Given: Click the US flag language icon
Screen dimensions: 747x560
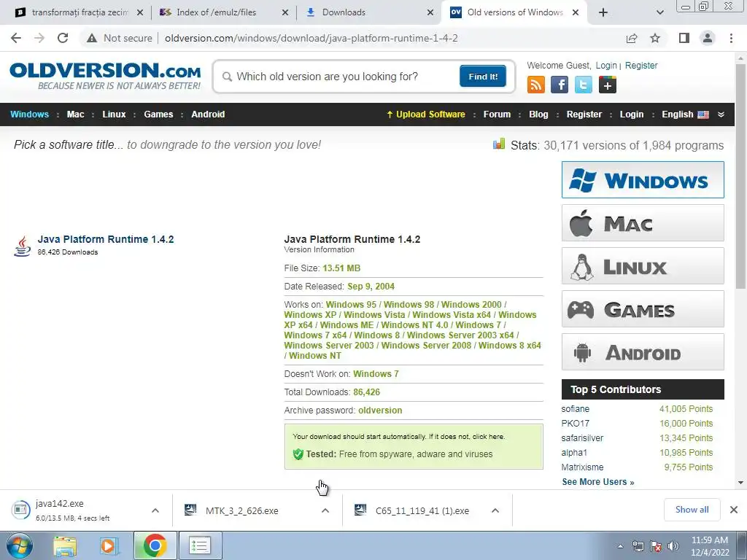Looking at the screenshot, I should (x=703, y=114).
